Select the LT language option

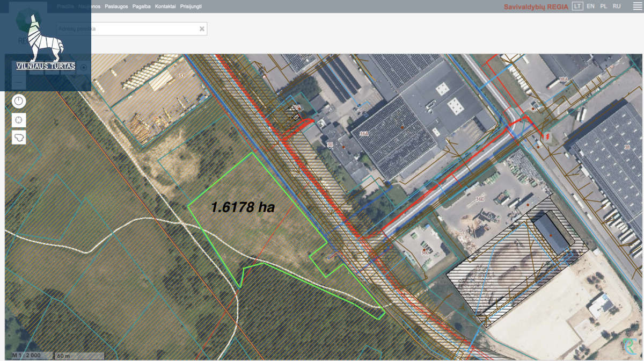click(x=577, y=6)
